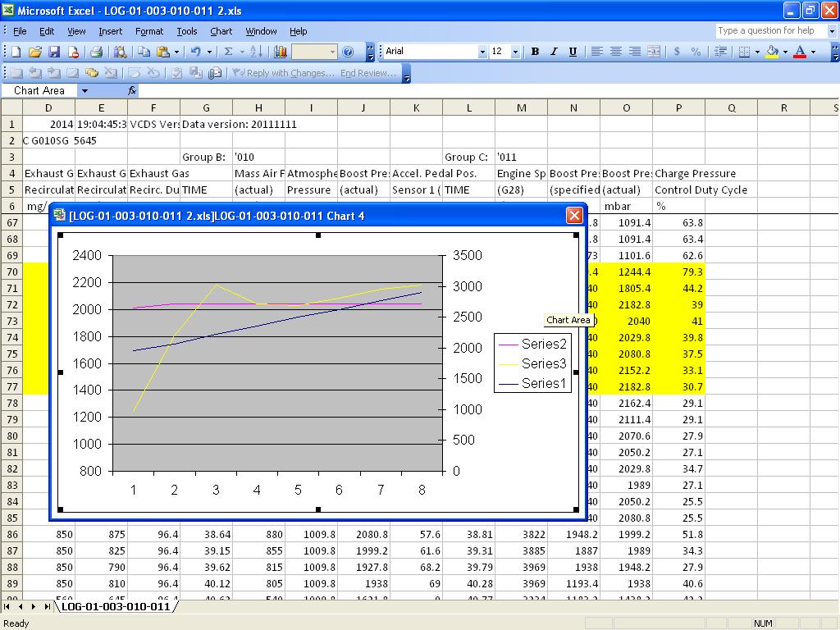
Task: Expand the font size dropdown showing 12
Action: [x=515, y=52]
